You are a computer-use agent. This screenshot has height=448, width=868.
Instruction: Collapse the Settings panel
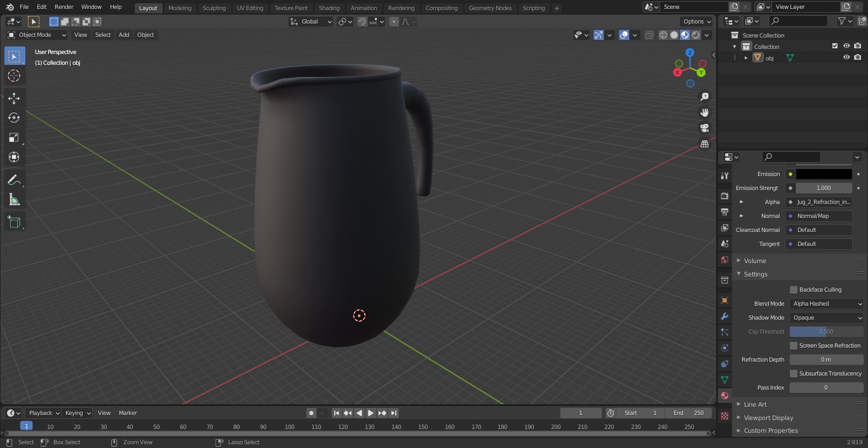(756, 274)
